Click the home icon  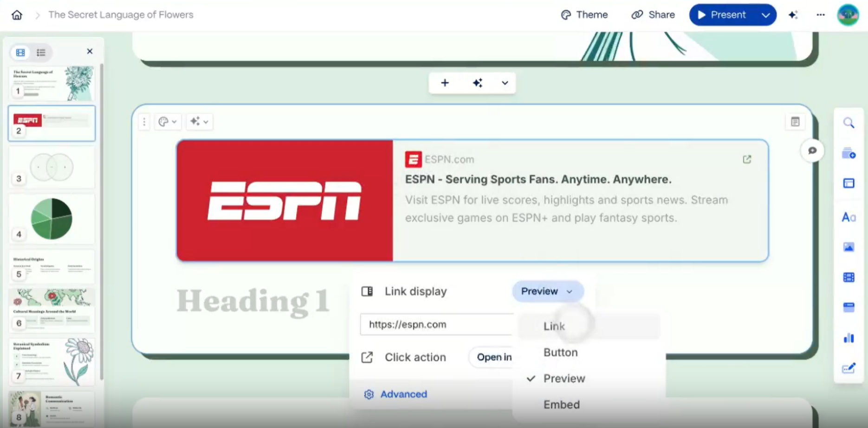click(x=17, y=15)
